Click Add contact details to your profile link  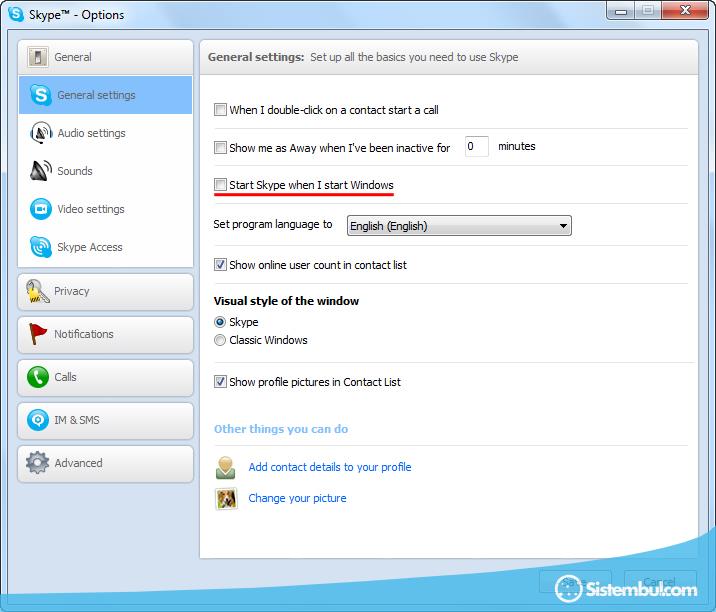point(330,467)
